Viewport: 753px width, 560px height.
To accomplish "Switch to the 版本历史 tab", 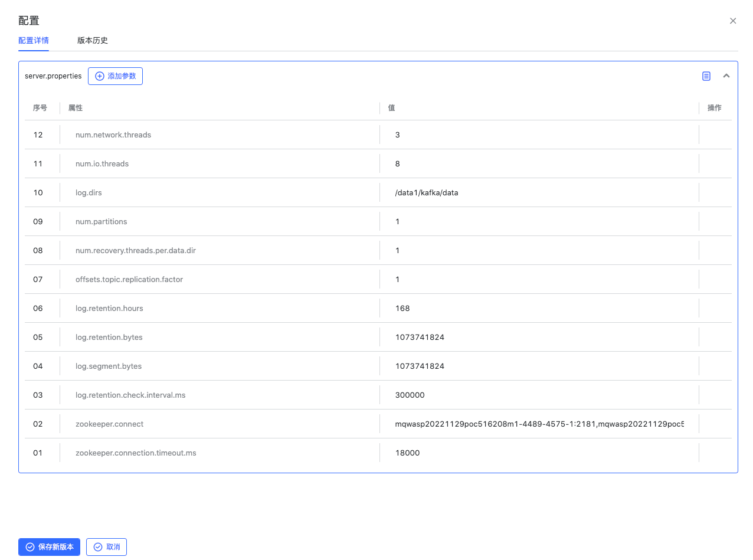I will (93, 41).
